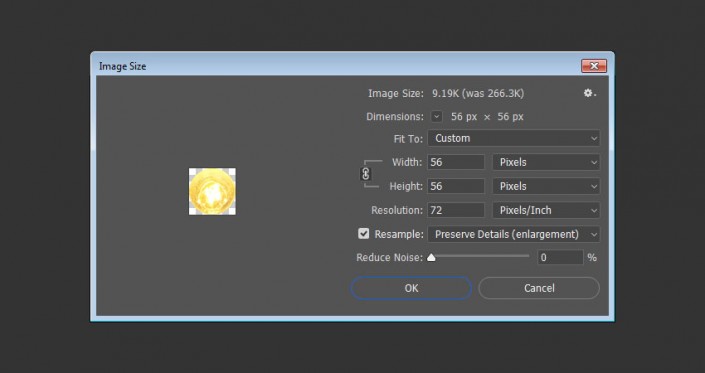Click the yellow image preview thumbnail
The width and height of the screenshot is (705, 373).
coord(212,191)
